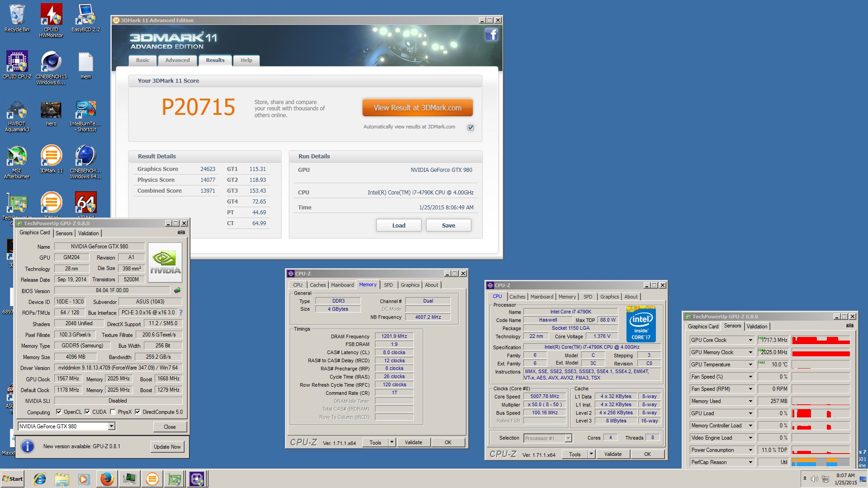Image resolution: width=868 pixels, height=488 pixels.
Task: Switch to the Advanced tab in 3DMark 11
Action: pos(177,60)
